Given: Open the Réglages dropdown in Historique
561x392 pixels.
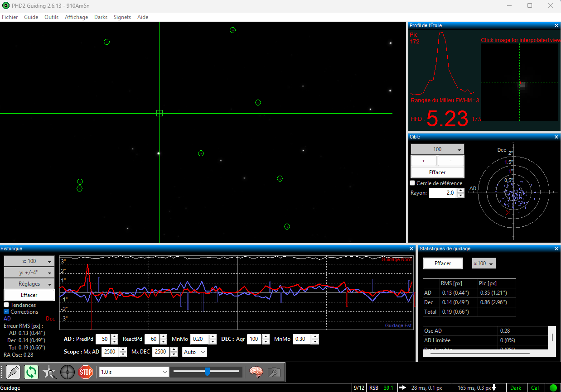Looking at the screenshot, I should pyautogui.click(x=29, y=284).
